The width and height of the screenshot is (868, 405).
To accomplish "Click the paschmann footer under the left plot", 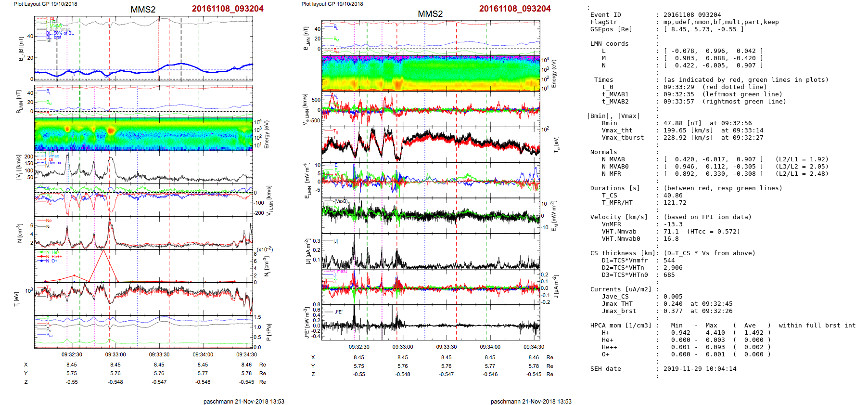I will (x=243, y=401).
